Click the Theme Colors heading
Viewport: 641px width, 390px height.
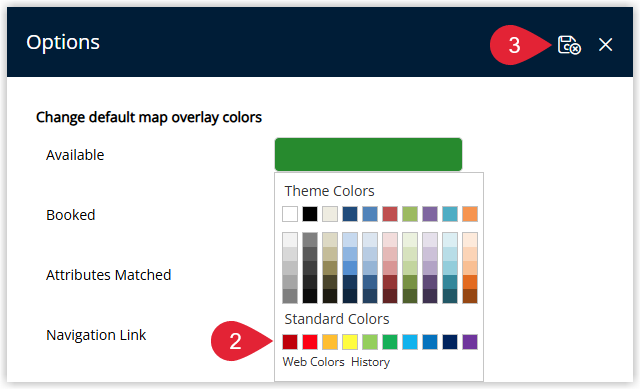(329, 191)
